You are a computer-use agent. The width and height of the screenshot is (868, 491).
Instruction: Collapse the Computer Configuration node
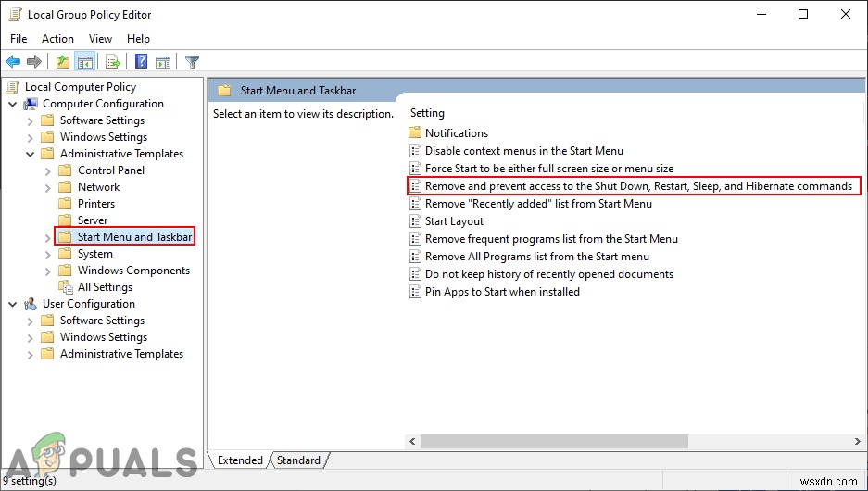13,104
